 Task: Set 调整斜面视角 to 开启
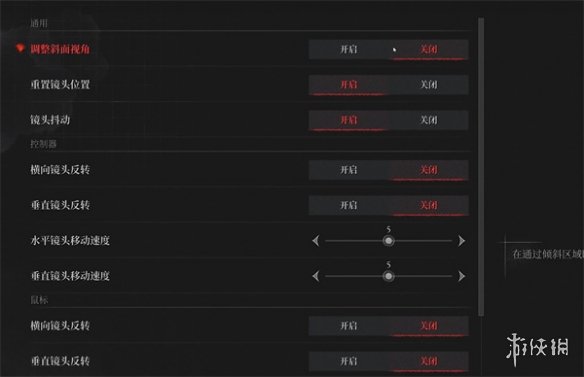click(x=349, y=49)
